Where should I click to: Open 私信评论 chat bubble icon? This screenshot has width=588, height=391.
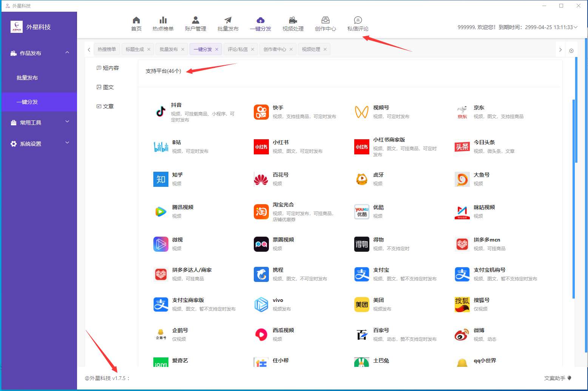pos(358,20)
